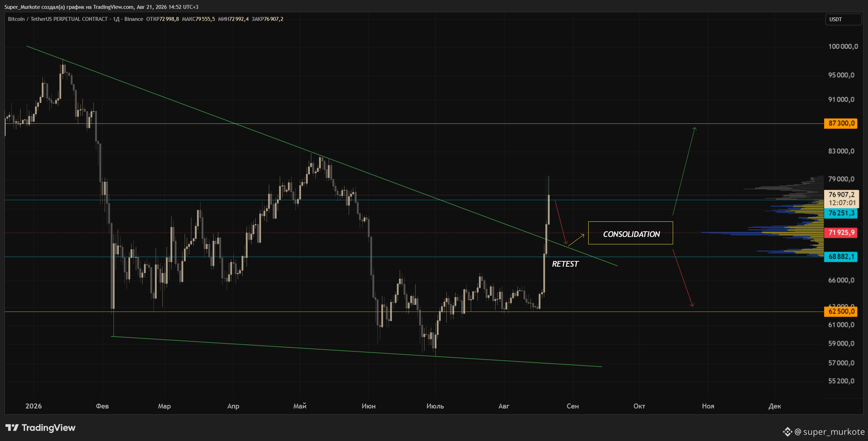Click the Сен month label on time axis
This screenshot has width=868, height=441.
[x=573, y=406]
